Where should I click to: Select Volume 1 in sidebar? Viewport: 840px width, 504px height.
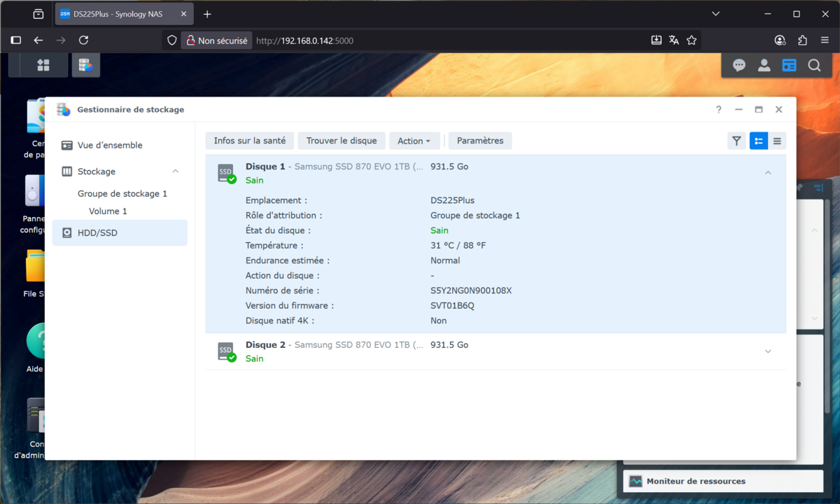pyautogui.click(x=108, y=211)
